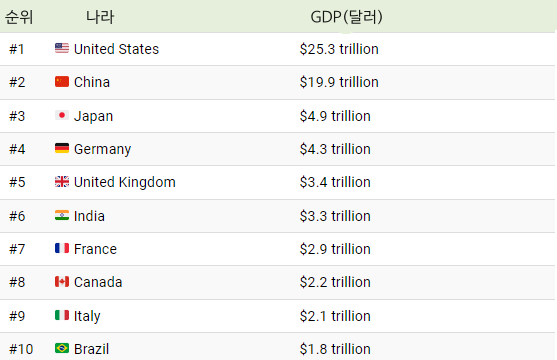The height and width of the screenshot is (360, 557).
Task: Click rank #10 cell
Action: point(21,349)
